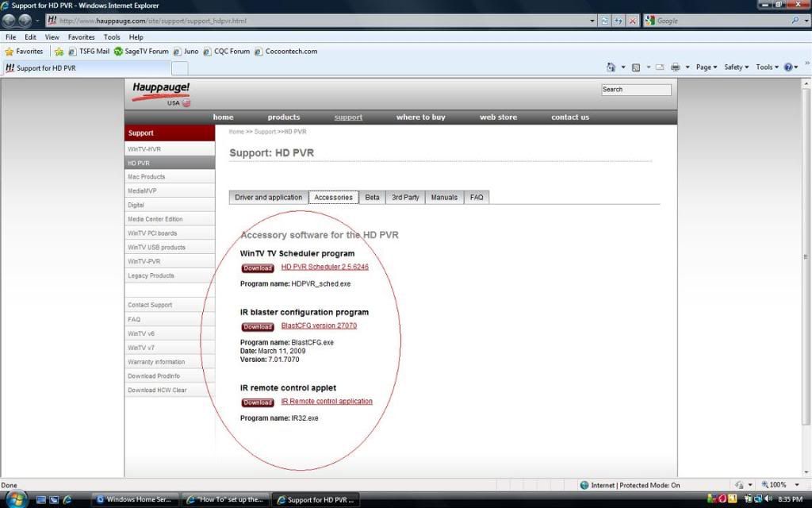The image size is (812, 508).
Task: Click the new tab button
Action: pos(179,68)
